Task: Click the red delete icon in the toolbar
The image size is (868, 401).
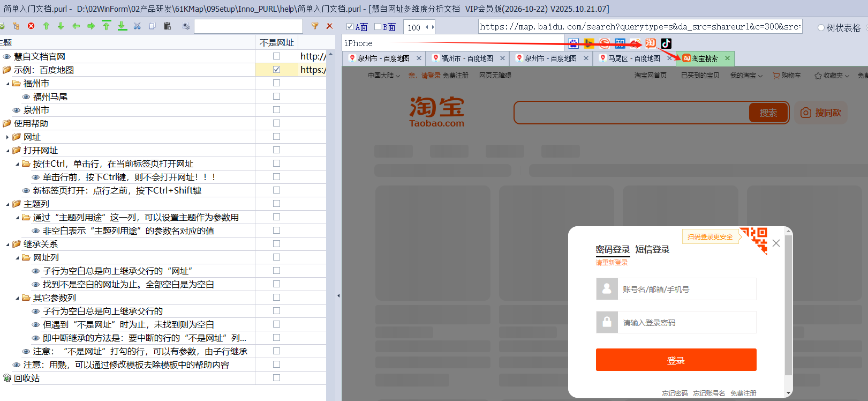Action: click(x=31, y=26)
